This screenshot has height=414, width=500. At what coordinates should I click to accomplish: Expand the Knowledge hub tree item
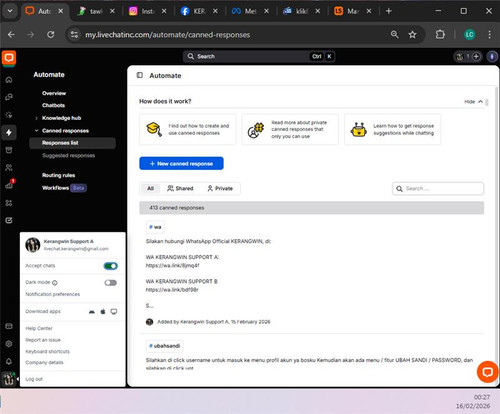coord(36,118)
